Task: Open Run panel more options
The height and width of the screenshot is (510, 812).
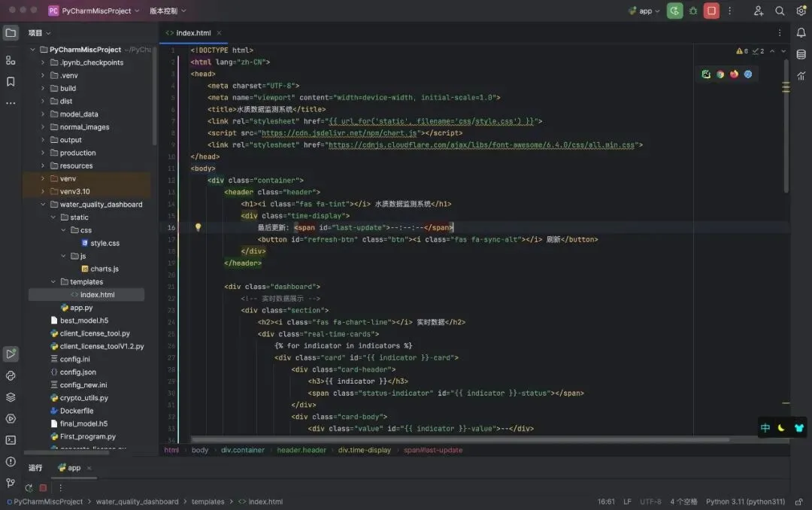Action: tap(61, 487)
